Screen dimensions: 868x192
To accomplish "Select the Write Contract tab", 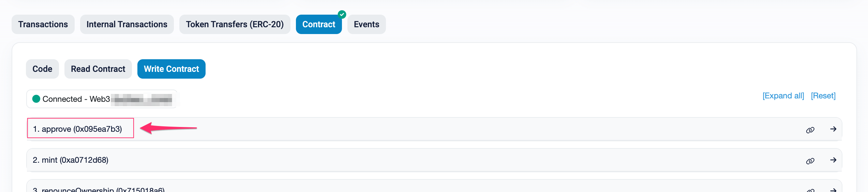I will pos(171,69).
